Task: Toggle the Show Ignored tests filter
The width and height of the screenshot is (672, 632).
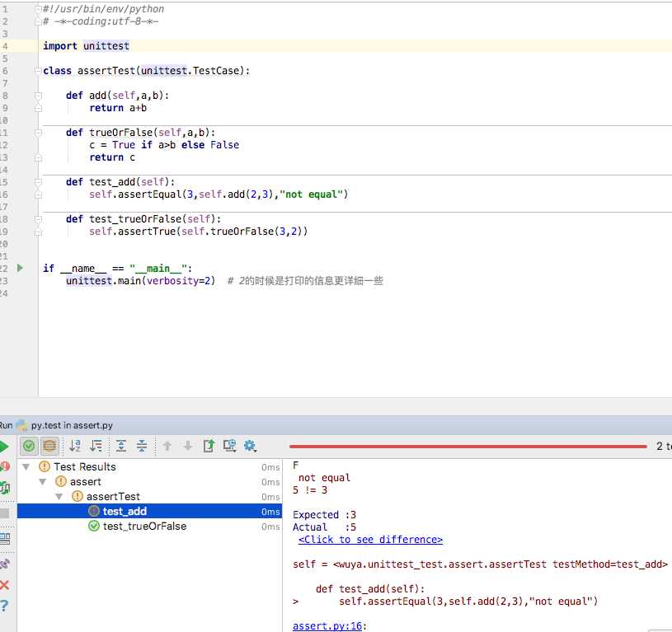Action: (49, 446)
